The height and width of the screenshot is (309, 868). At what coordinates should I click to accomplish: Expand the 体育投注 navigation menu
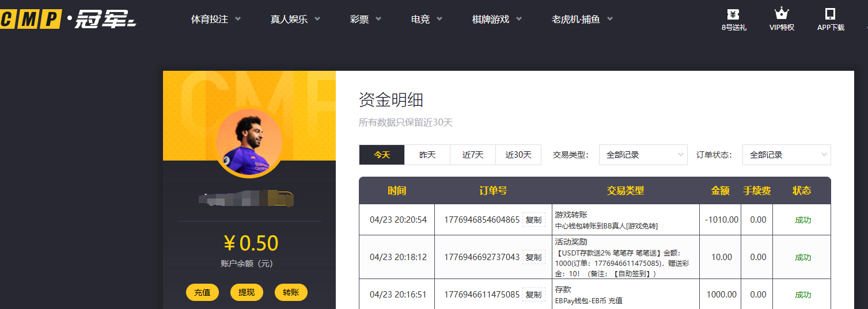(x=216, y=19)
